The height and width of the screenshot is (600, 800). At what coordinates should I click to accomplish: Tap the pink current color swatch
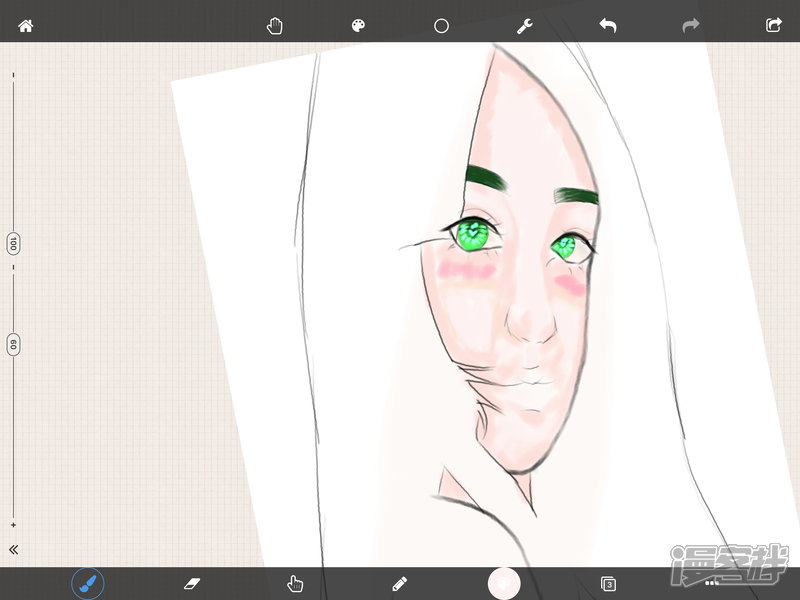(x=504, y=583)
